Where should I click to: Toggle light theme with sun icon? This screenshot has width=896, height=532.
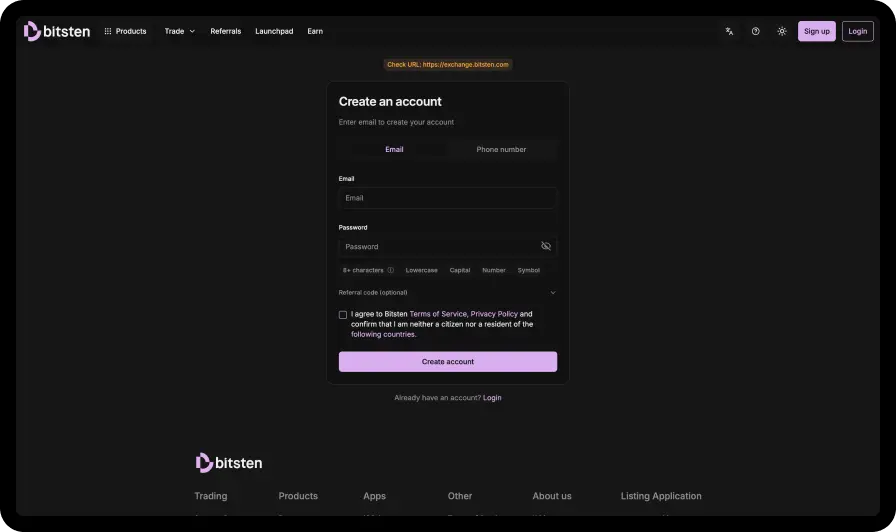click(782, 31)
